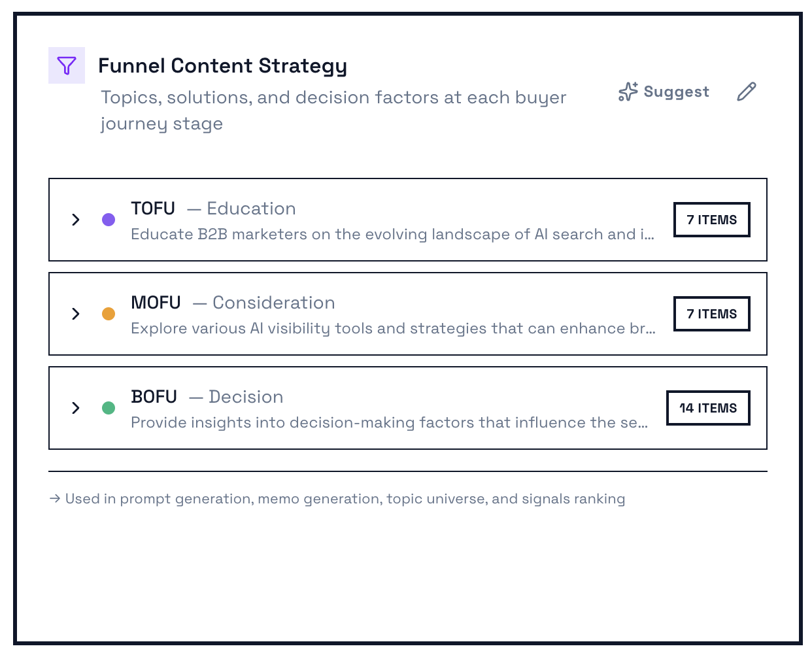This screenshot has height=659, width=812.
Task: Click the purple funnel icon
Action: tap(66, 65)
